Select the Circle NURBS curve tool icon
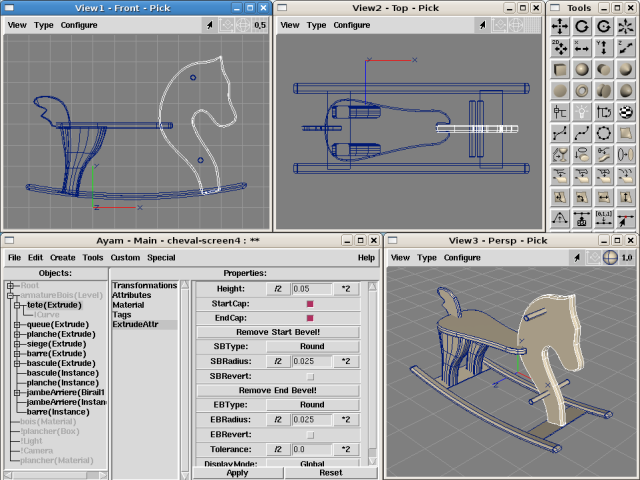Screen dimensions: 640x480 pos(603,133)
